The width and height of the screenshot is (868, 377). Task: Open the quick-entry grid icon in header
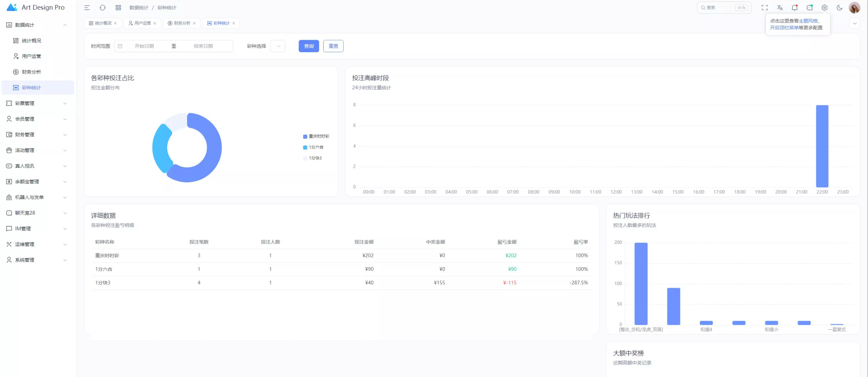(x=118, y=8)
